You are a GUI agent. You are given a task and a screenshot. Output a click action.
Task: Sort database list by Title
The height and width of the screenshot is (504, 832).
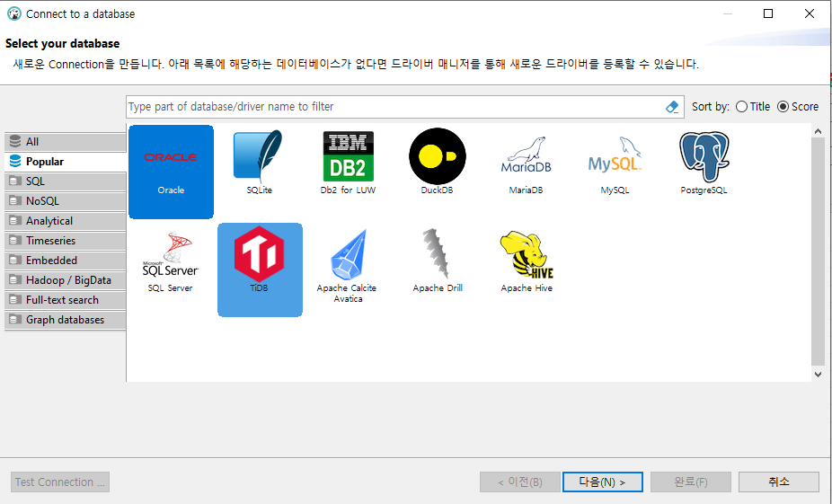click(752, 107)
